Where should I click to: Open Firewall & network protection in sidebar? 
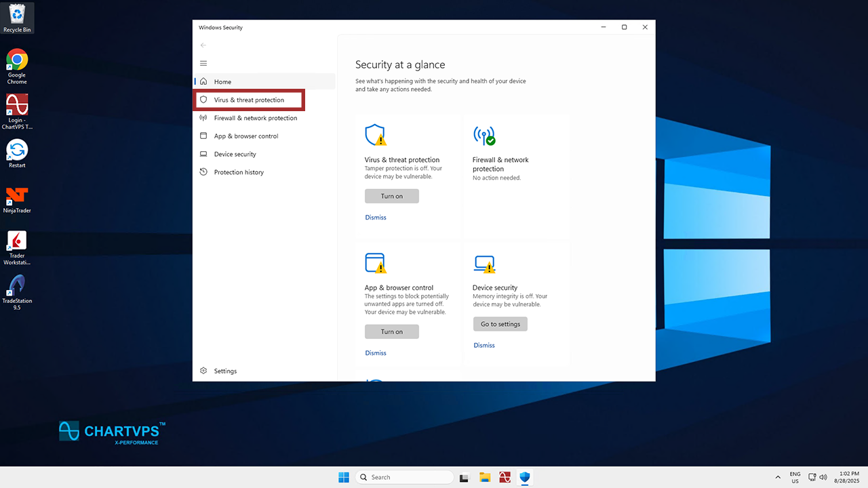click(x=255, y=118)
